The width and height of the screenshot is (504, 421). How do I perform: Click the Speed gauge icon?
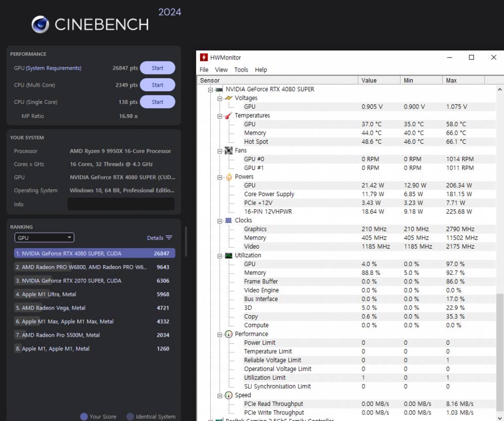228,395
